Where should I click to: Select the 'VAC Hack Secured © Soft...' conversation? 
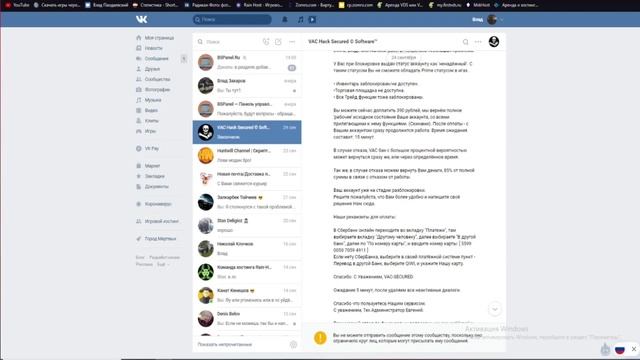(247, 132)
